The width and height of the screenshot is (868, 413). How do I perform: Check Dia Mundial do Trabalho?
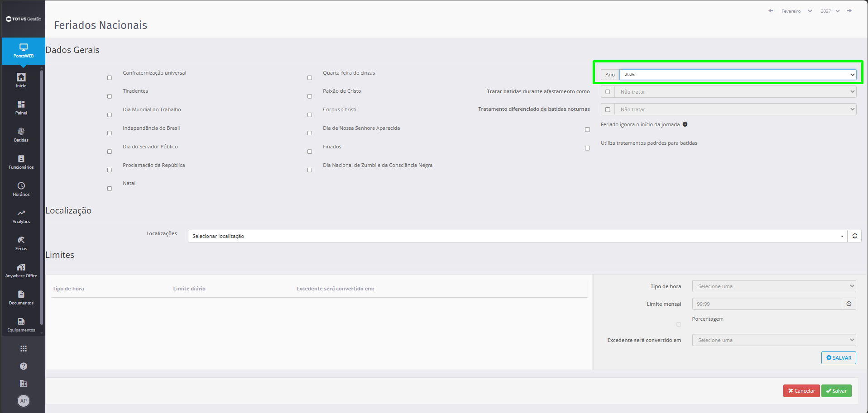click(x=110, y=115)
